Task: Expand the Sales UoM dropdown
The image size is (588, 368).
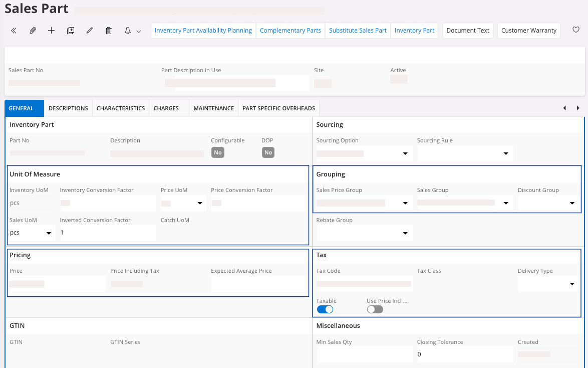Action: click(49, 233)
